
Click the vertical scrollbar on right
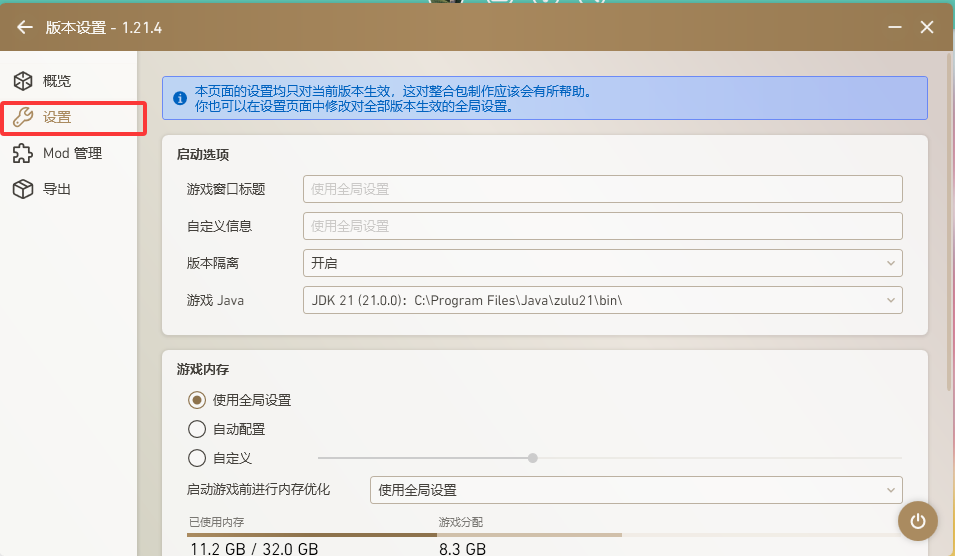coord(949,222)
